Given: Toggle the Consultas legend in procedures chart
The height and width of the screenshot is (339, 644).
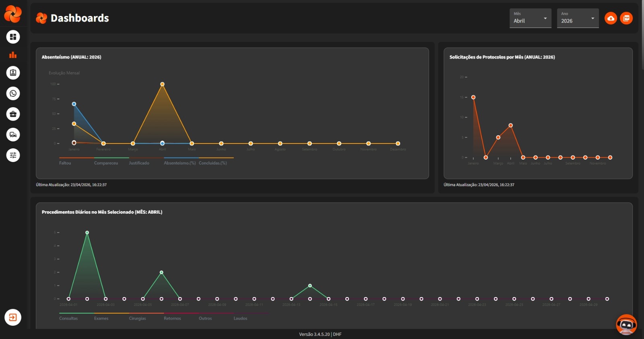Looking at the screenshot, I should (x=68, y=318).
